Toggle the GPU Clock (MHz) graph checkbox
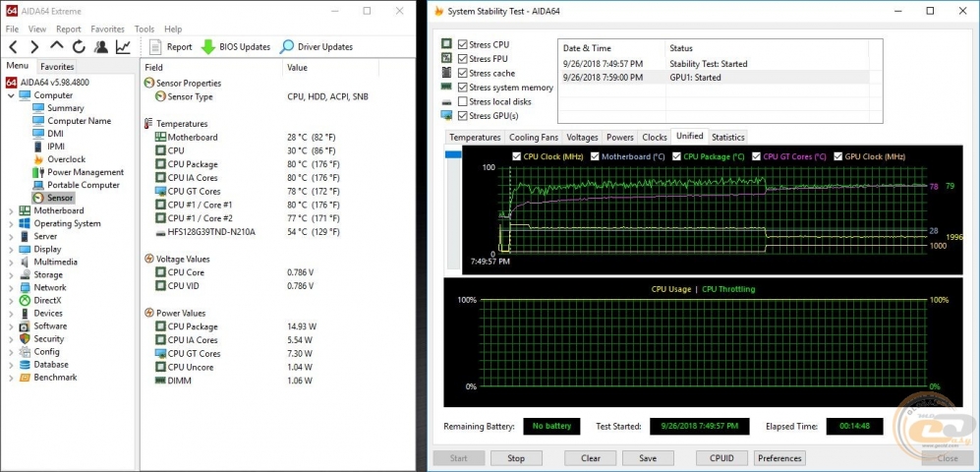The width and height of the screenshot is (980, 472). [837, 156]
